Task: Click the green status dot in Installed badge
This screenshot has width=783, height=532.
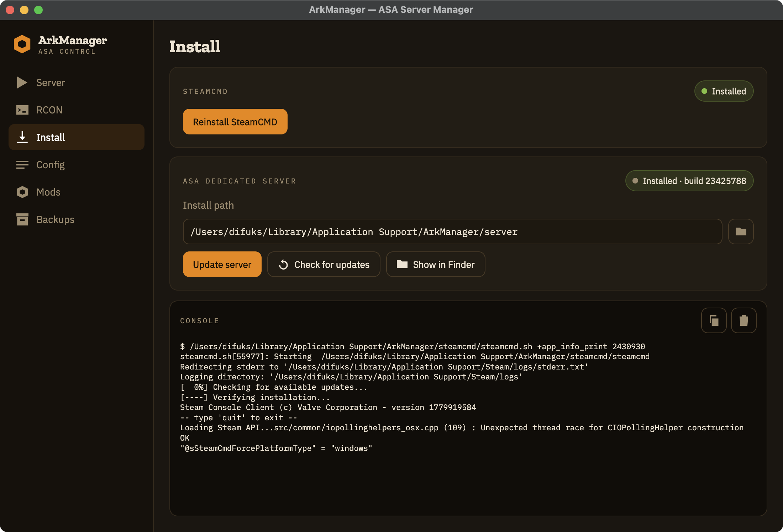Action: click(x=704, y=91)
